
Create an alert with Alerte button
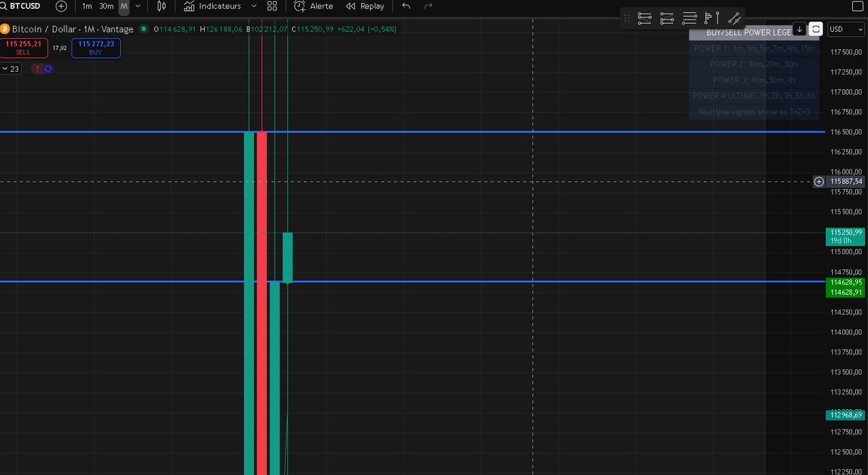pos(314,6)
